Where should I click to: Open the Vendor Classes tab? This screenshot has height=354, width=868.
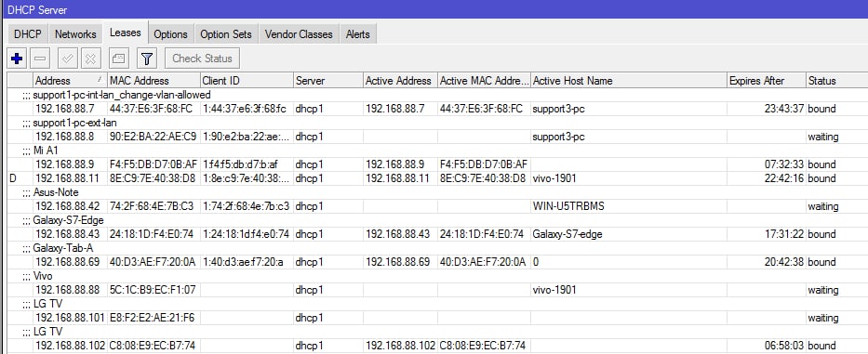click(x=299, y=34)
